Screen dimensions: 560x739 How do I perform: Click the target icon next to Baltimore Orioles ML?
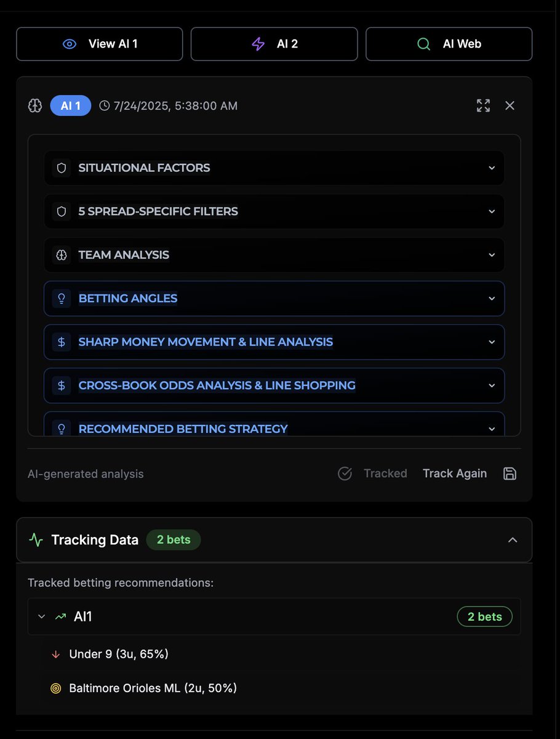56,688
